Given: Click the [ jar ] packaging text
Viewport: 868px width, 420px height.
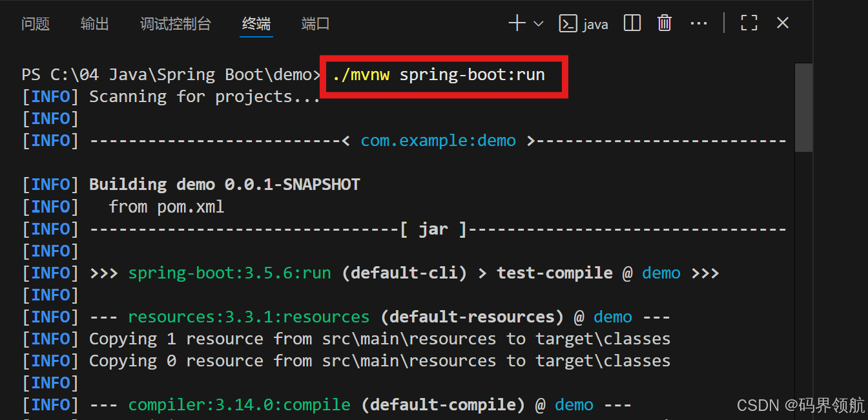Looking at the screenshot, I should tap(433, 228).
